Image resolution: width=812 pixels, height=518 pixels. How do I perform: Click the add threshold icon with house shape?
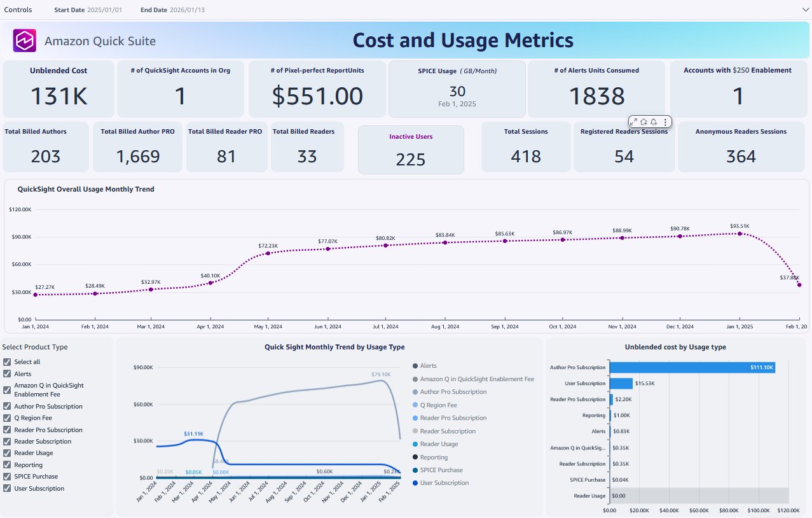pyautogui.click(x=644, y=122)
